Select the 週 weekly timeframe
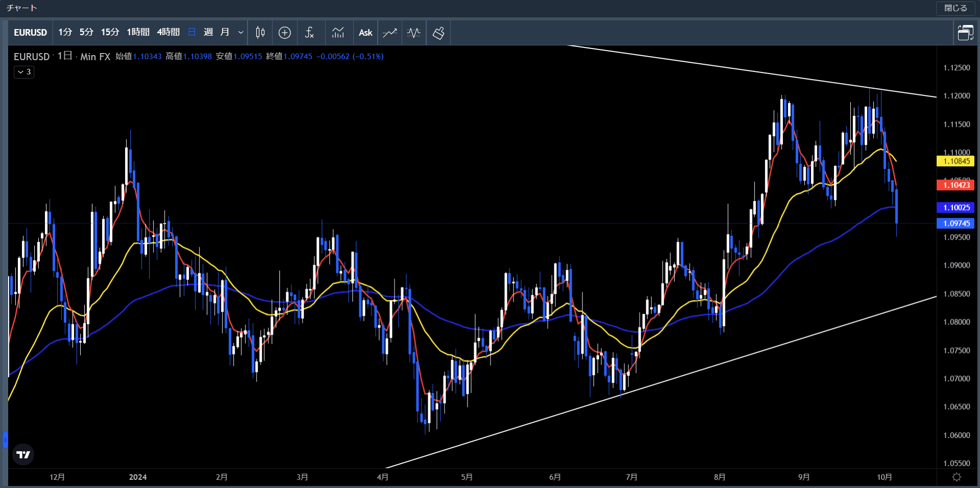Viewport: 980px width, 488px height. [x=208, y=32]
